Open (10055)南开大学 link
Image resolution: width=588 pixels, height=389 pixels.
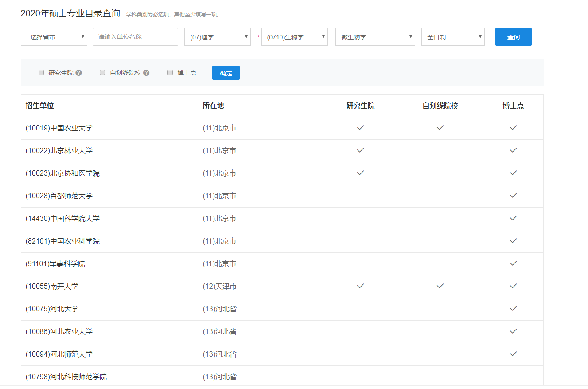click(x=52, y=287)
